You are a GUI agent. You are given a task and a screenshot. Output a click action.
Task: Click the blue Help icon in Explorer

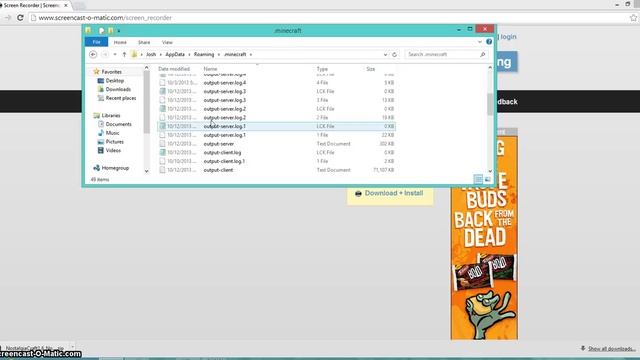489,42
